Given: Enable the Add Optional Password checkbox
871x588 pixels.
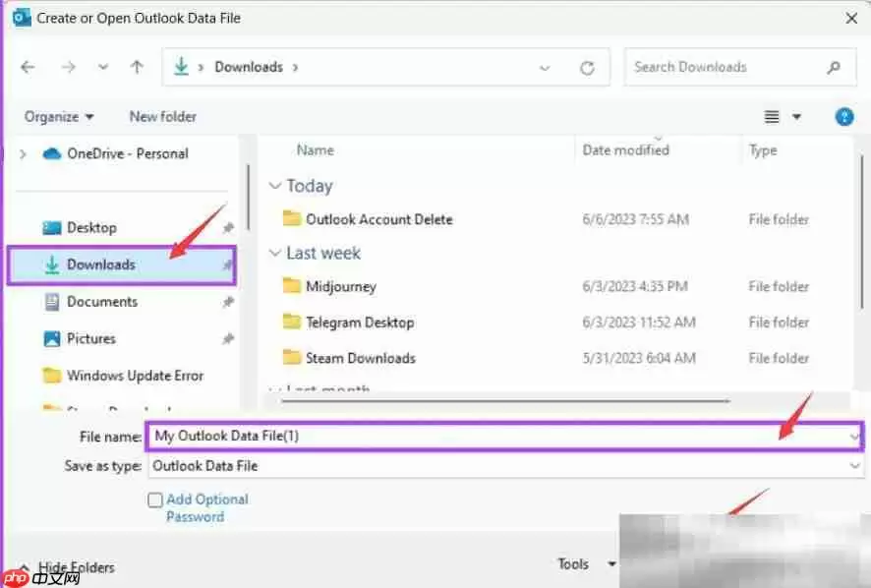Looking at the screenshot, I should (x=154, y=500).
